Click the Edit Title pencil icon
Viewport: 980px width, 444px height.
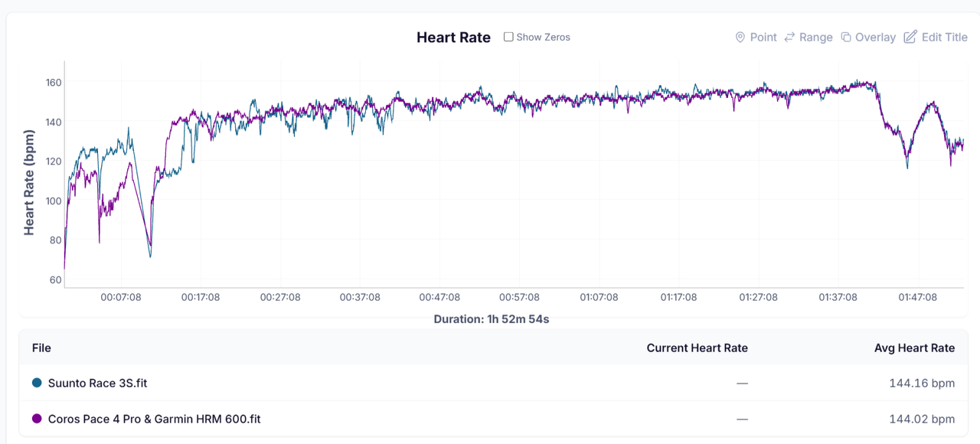[910, 37]
